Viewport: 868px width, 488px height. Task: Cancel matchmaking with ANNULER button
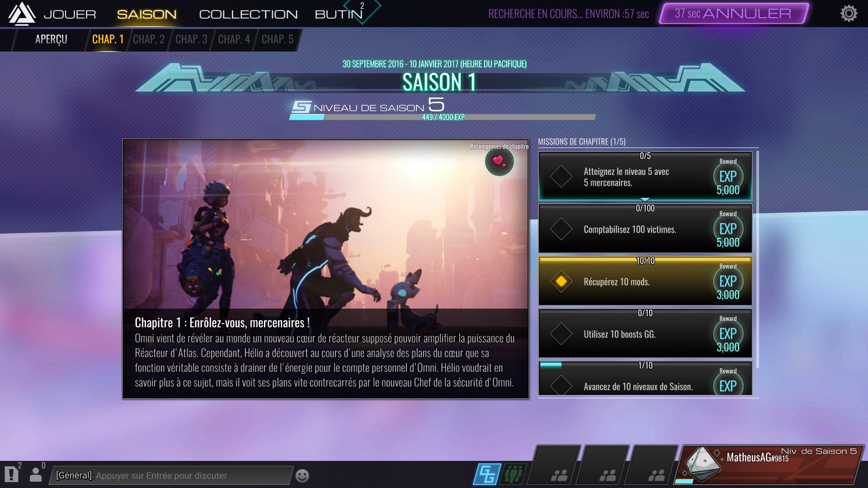point(733,14)
